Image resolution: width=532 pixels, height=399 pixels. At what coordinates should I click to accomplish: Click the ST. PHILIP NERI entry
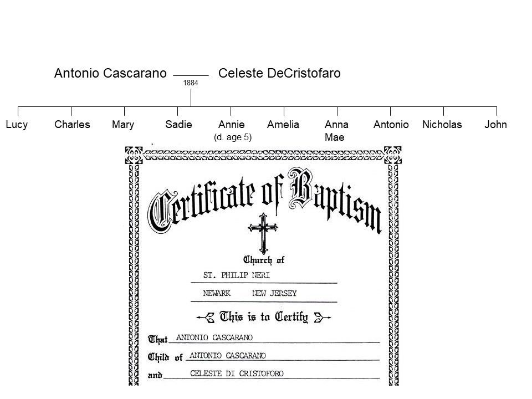tap(237, 275)
